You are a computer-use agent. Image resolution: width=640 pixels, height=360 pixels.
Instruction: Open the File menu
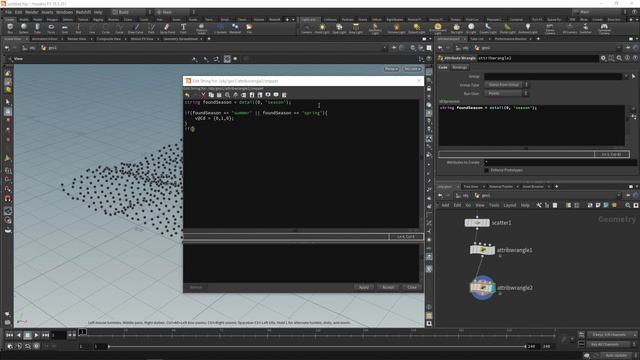pos(8,12)
